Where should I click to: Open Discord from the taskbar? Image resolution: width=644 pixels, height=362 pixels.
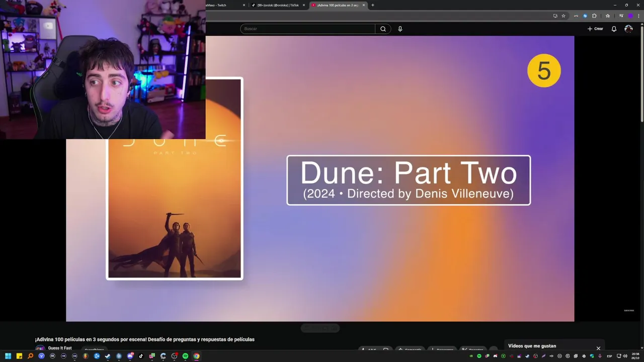[x=130, y=356]
